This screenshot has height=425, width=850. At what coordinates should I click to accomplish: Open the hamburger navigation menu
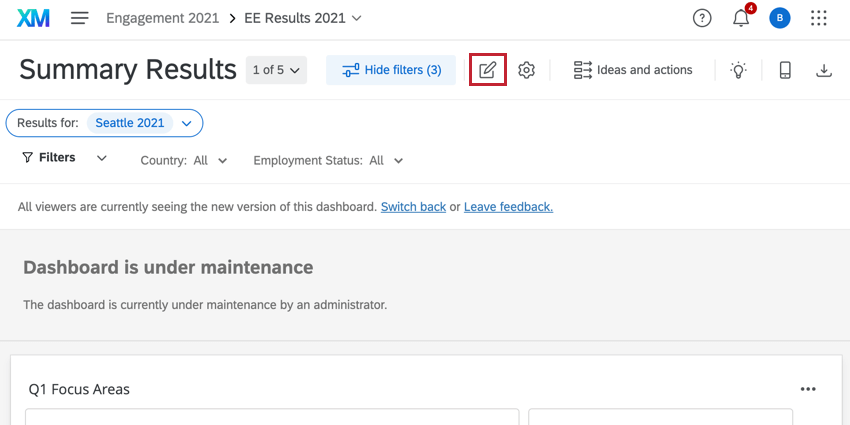tap(80, 18)
